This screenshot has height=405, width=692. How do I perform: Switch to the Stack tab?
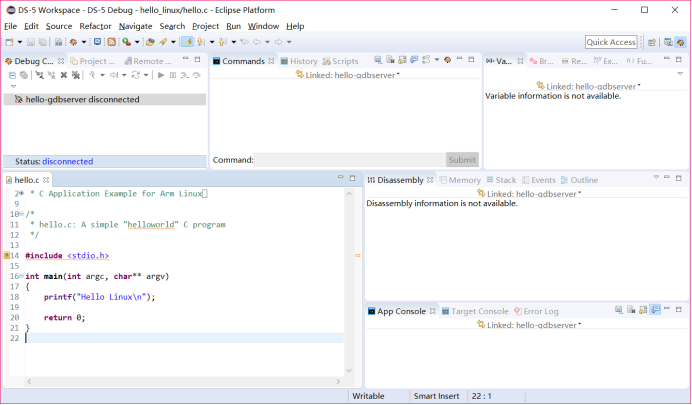pyautogui.click(x=501, y=180)
